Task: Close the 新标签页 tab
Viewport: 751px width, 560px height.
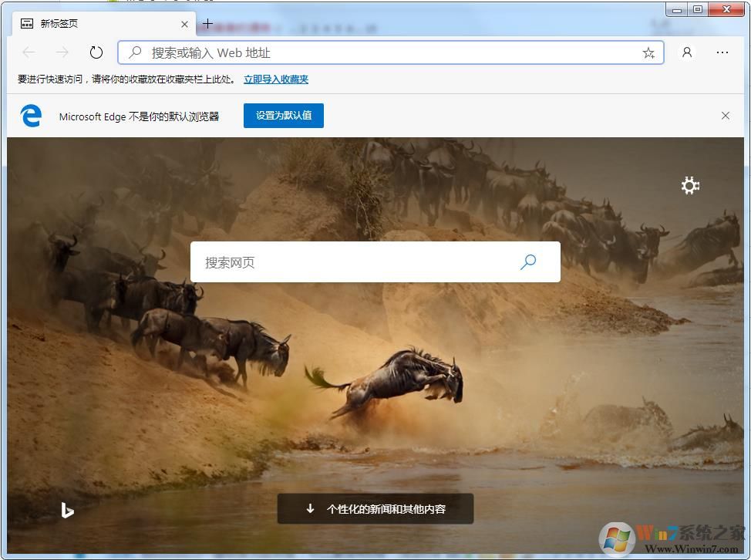Action: point(184,24)
